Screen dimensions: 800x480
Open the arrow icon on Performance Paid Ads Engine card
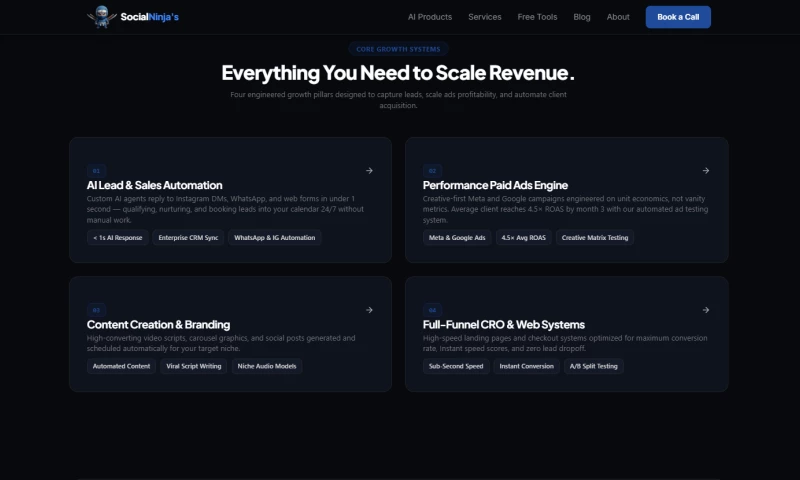tap(706, 170)
